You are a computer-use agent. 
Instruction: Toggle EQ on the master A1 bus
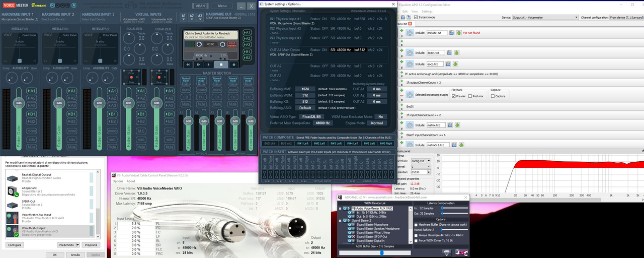click(186, 97)
